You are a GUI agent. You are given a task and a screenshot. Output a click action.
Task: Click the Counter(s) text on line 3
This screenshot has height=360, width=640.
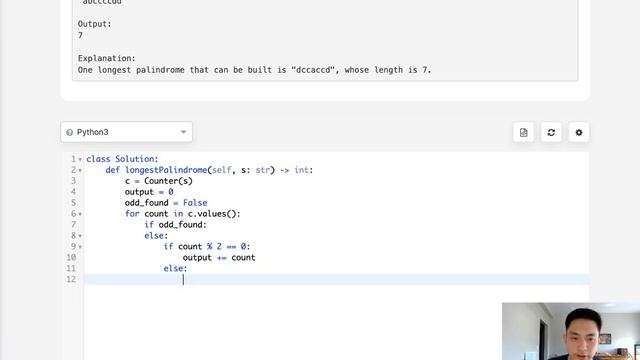click(168, 181)
